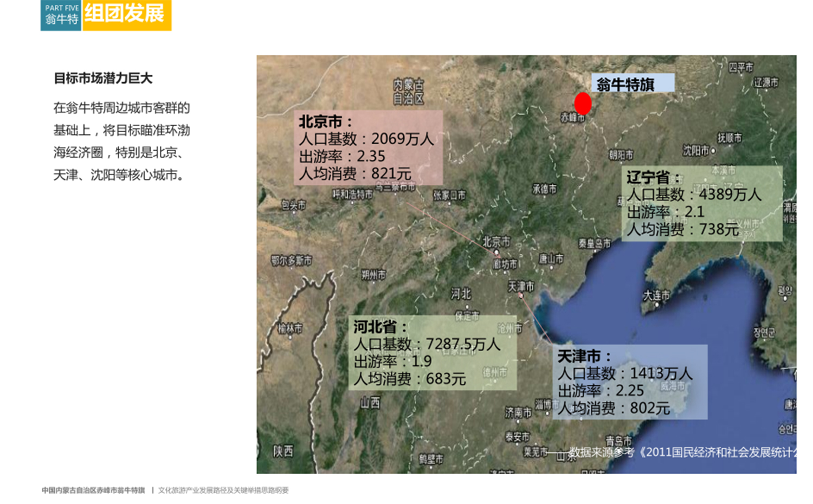Viewport: 813px width, 504px height.
Task: Select the 榆林市 map label
Action: (x=290, y=328)
